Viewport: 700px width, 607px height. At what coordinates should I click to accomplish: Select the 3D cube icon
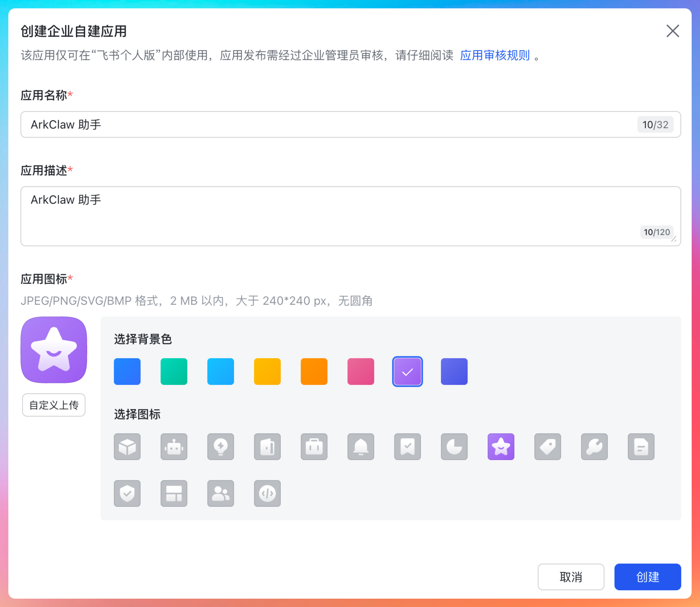point(127,446)
